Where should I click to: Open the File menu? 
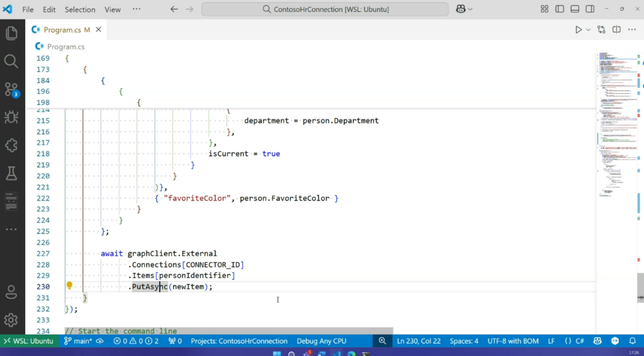28,9
